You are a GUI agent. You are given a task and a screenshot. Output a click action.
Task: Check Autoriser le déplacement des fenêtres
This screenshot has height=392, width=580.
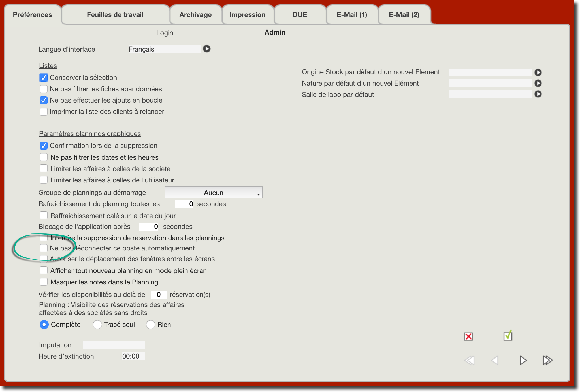click(44, 258)
